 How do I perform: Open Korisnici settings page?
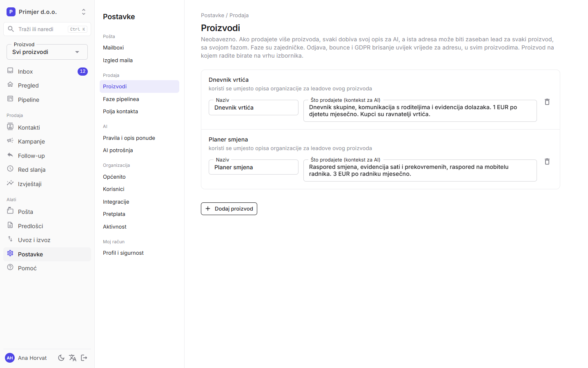(139, 189)
